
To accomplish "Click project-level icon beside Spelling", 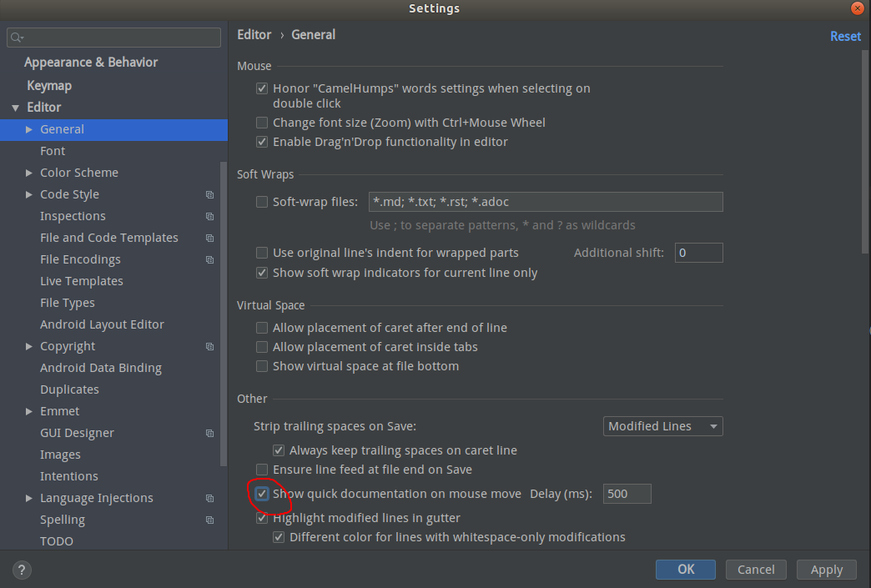I will click(x=209, y=520).
